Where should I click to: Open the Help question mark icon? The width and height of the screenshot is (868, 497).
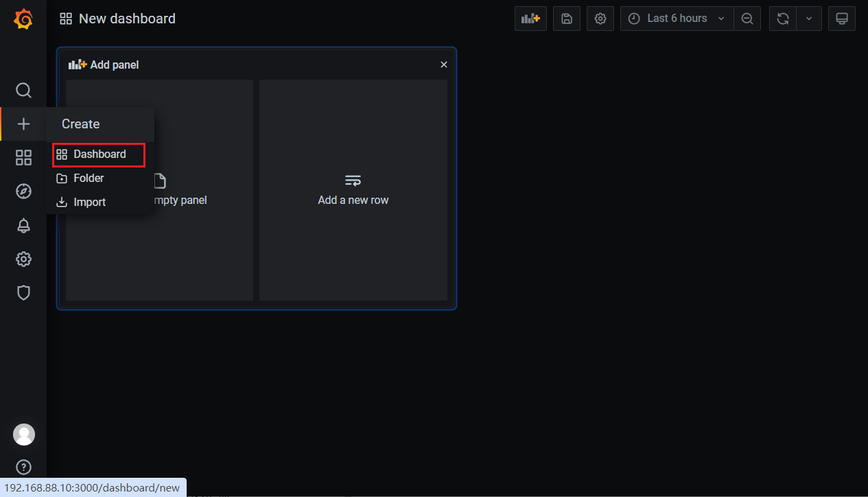pos(23,468)
